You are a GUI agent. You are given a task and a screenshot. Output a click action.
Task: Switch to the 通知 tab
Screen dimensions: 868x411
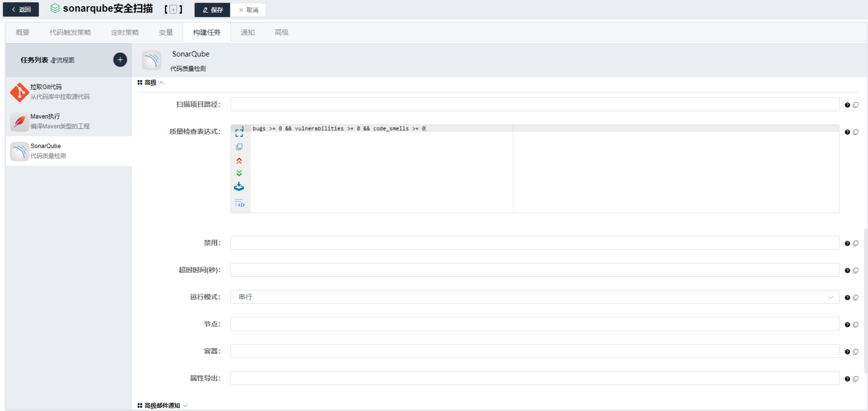coord(248,32)
